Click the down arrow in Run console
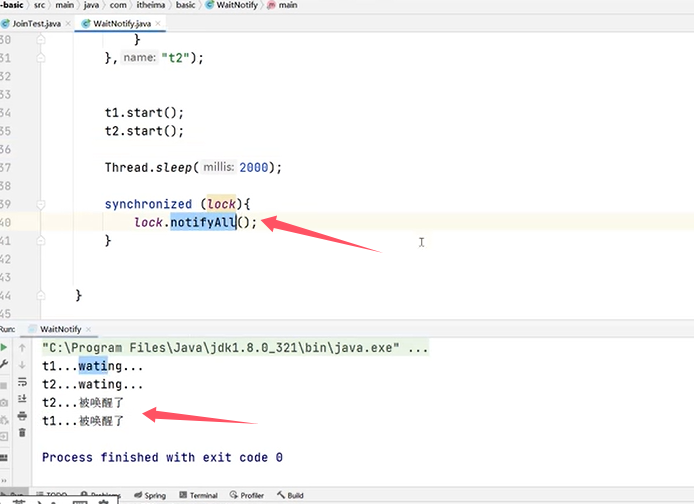This screenshot has height=504, width=694. (x=22, y=365)
